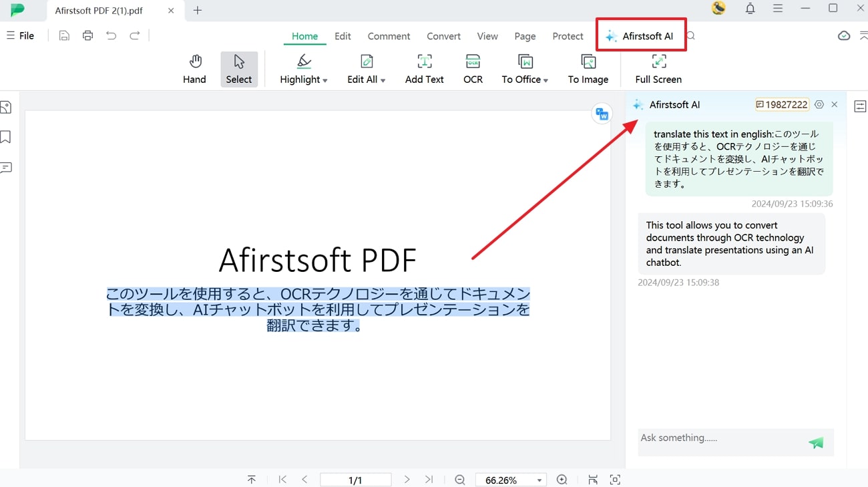This screenshot has width=868, height=487.
Task: Zoom in on the document
Action: click(562, 480)
